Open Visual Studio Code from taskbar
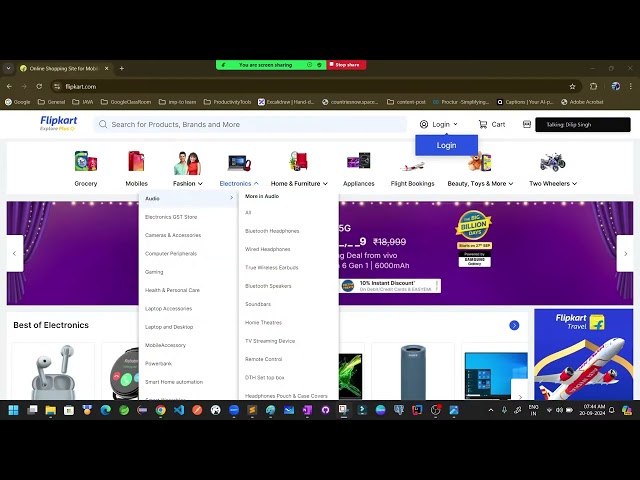 (x=179, y=410)
